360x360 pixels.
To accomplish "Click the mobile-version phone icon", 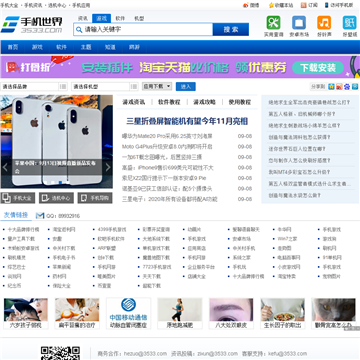I will point(327,5).
